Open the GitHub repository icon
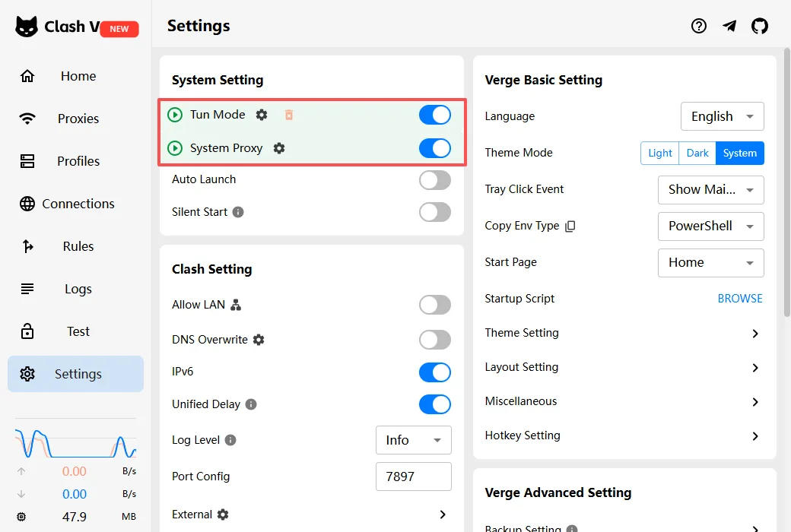The image size is (791, 532). [760, 26]
